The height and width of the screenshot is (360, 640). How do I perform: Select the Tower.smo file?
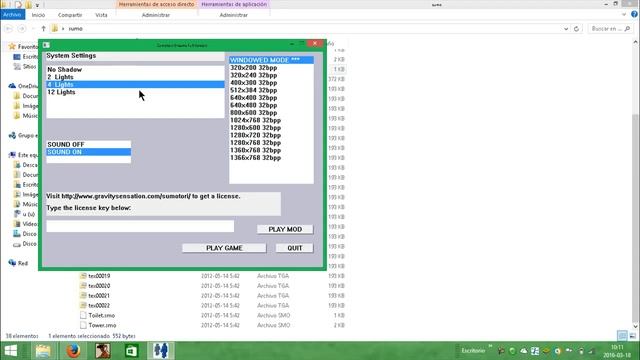(x=102, y=325)
